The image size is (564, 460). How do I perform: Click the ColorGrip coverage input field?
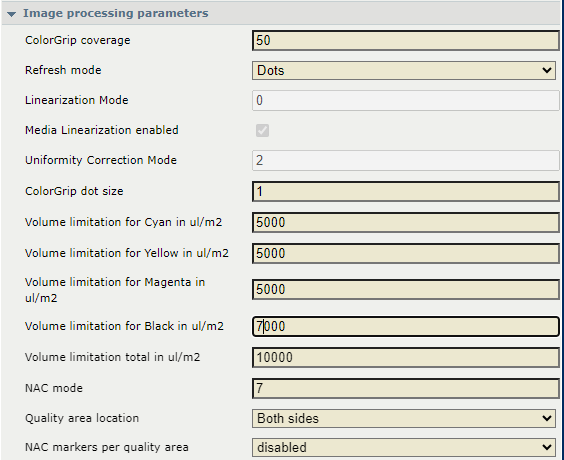[406, 40]
